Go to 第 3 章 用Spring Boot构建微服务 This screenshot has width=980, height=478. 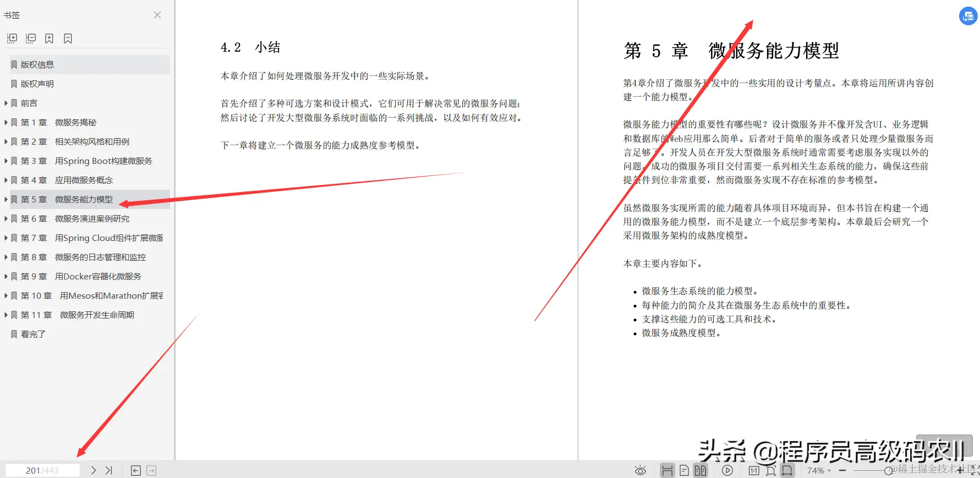click(x=86, y=161)
